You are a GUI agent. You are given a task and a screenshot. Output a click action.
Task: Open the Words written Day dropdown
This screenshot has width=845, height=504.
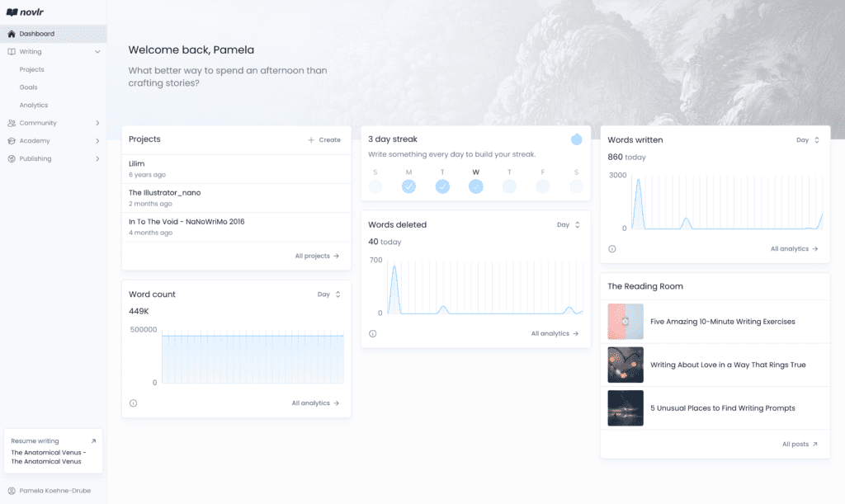coord(808,140)
